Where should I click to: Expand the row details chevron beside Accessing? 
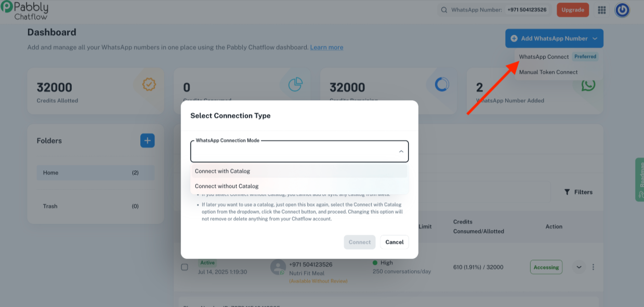point(579,267)
